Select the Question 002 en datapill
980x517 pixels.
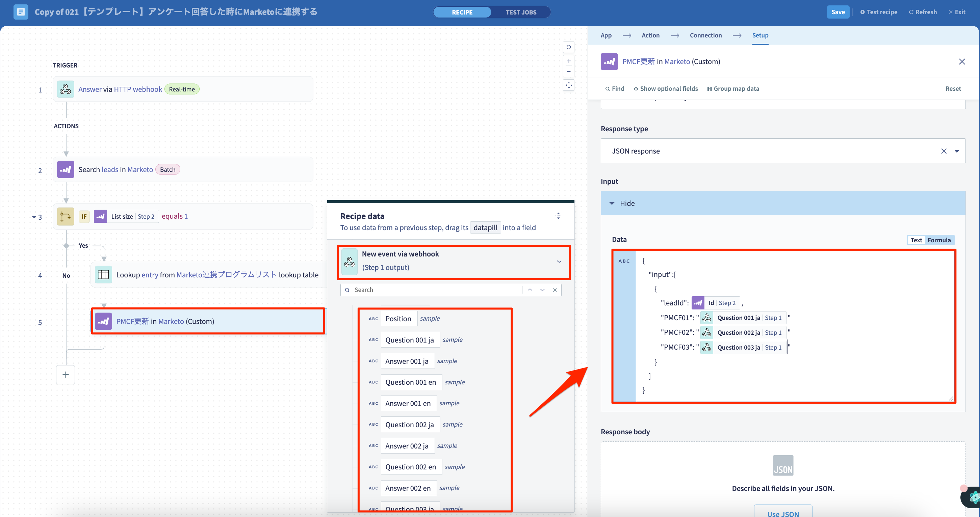[x=411, y=467]
